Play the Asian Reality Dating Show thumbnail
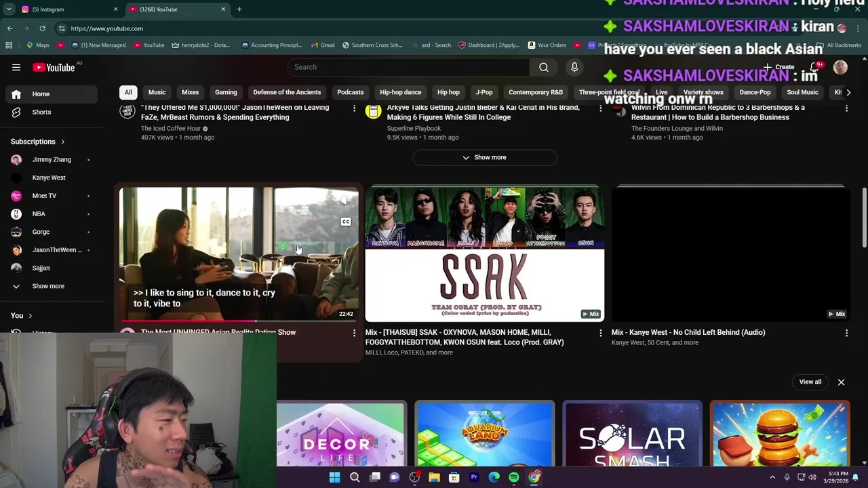This screenshot has width=868, height=488. coord(239,253)
